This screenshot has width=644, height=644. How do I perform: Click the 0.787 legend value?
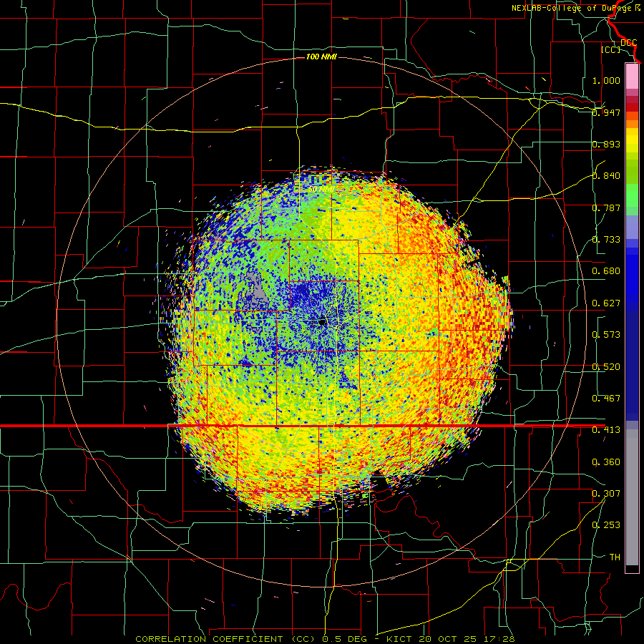click(x=606, y=208)
